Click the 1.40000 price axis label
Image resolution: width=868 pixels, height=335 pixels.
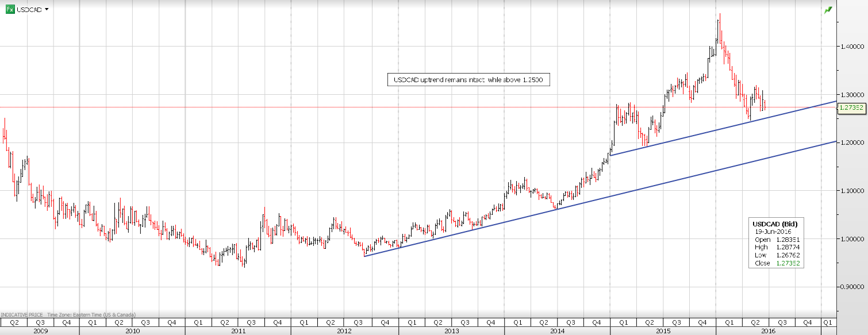852,46
